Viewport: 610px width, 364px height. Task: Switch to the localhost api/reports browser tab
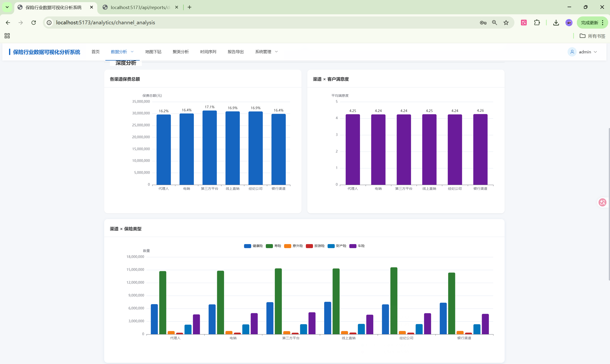(x=140, y=7)
